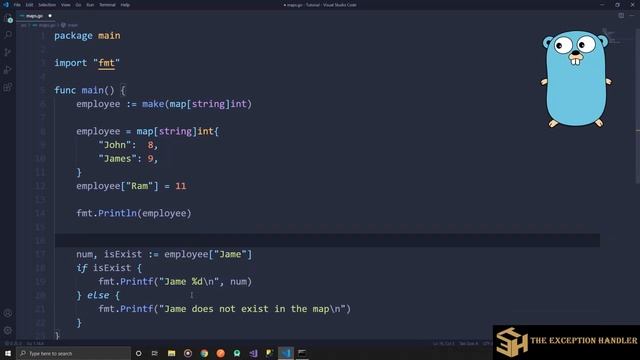
Task: Open the Manage gear icon
Action: click(8, 331)
